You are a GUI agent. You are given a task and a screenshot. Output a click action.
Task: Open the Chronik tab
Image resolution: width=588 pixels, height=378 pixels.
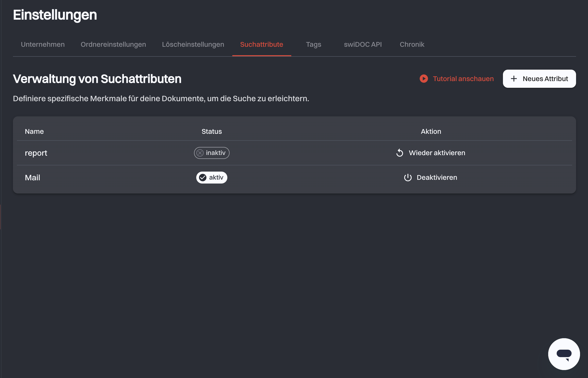tap(412, 44)
